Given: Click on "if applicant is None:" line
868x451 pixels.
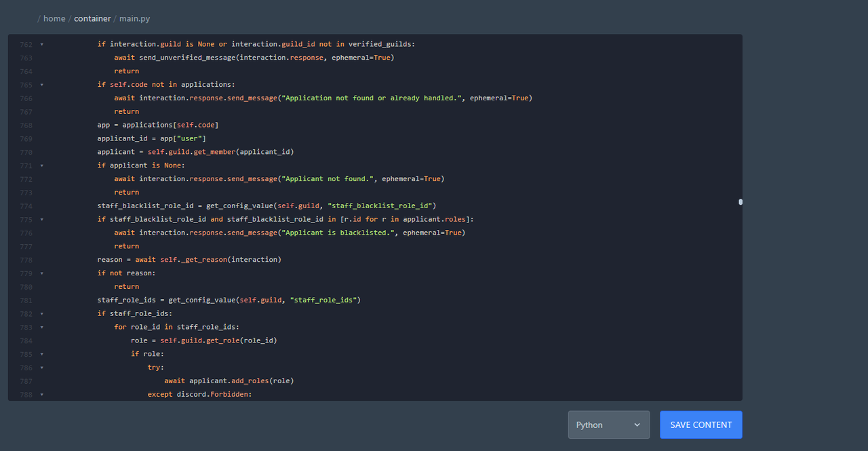Looking at the screenshot, I should coord(141,165).
